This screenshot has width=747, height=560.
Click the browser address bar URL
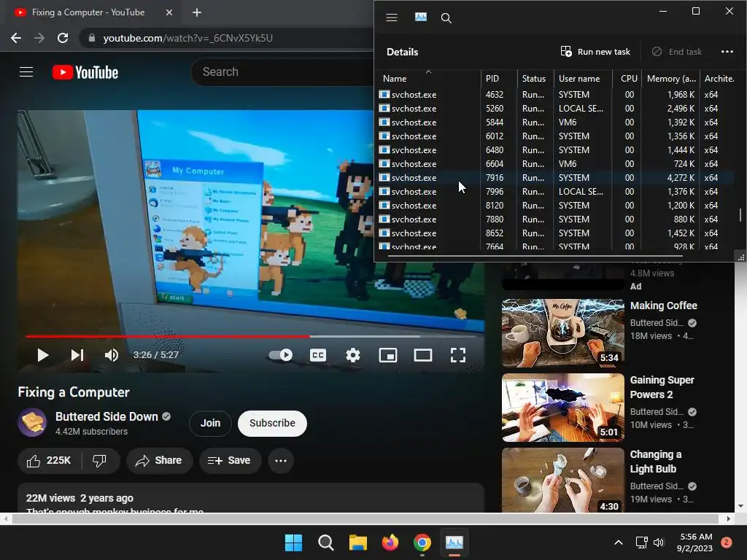(187, 38)
